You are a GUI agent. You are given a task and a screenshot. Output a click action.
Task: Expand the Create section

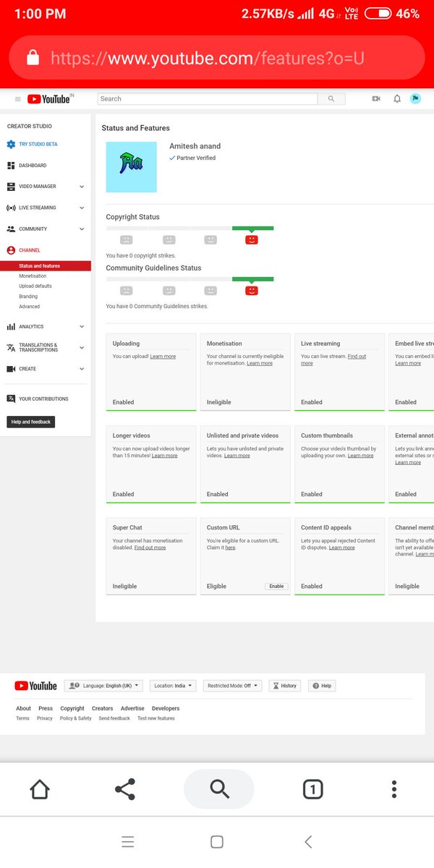click(82, 369)
